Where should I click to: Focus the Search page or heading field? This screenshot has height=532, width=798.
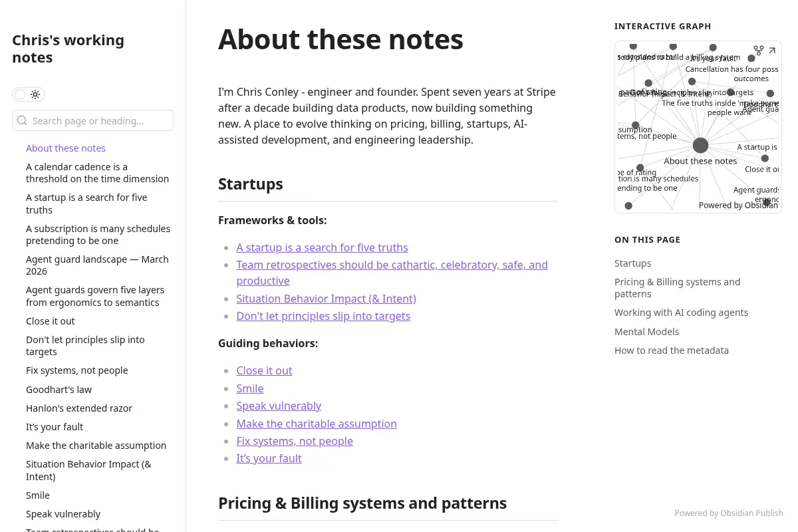[x=92, y=120]
